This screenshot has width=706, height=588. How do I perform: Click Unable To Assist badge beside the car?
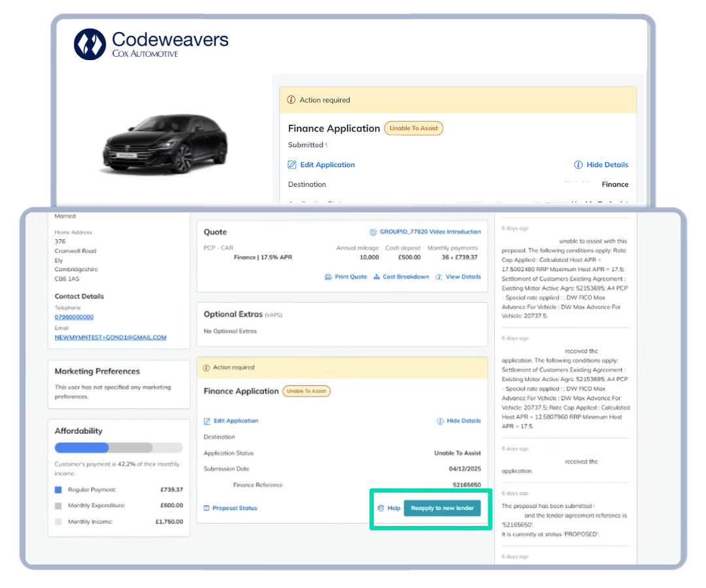click(x=413, y=129)
